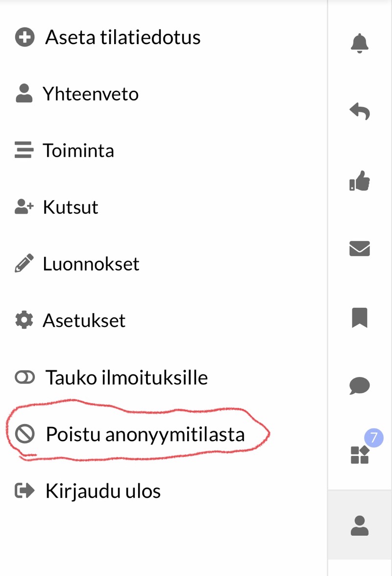Open Toiminta activity page
This screenshot has width=392, height=576.
pyautogui.click(x=78, y=150)
